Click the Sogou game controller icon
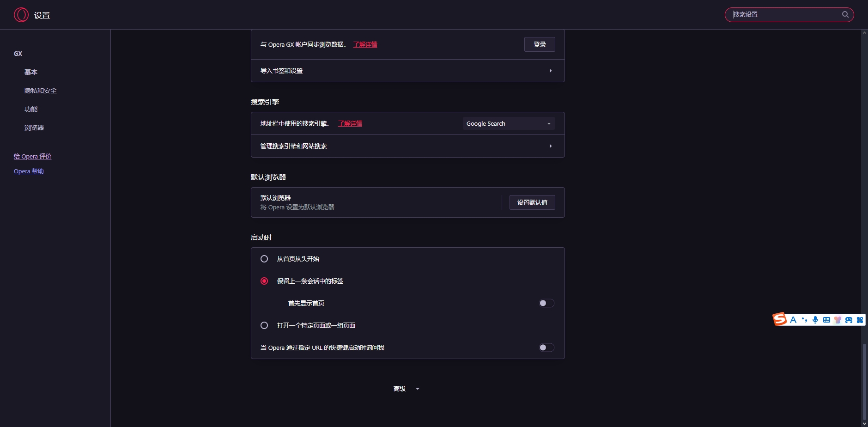The height and width of the screenshot is (427, 868). click(849, 320)
